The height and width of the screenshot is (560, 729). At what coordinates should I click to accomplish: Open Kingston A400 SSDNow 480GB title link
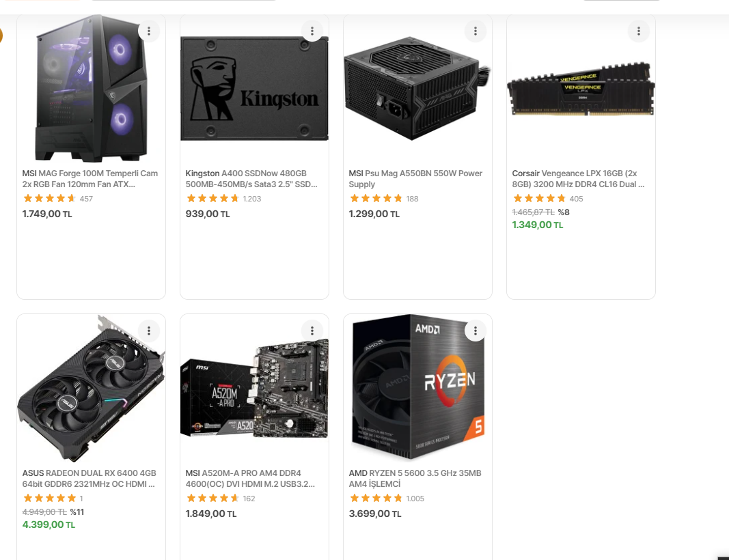point(251,179)
